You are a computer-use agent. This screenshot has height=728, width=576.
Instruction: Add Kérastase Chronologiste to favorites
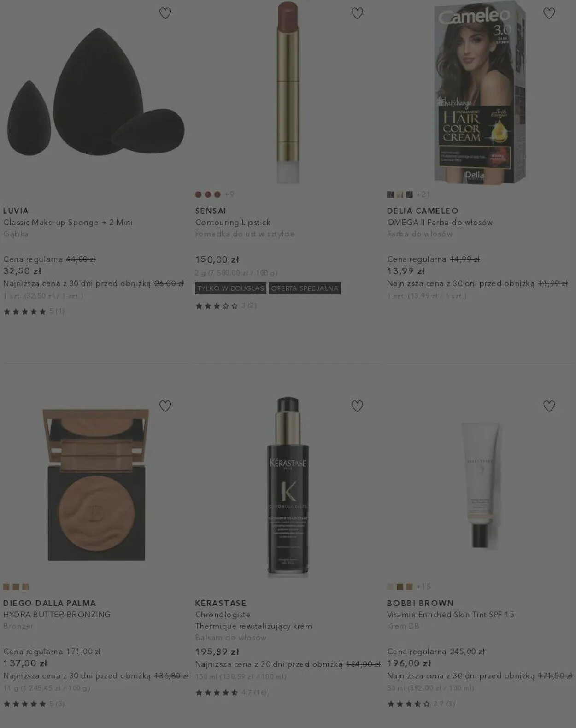coord(357,406)
